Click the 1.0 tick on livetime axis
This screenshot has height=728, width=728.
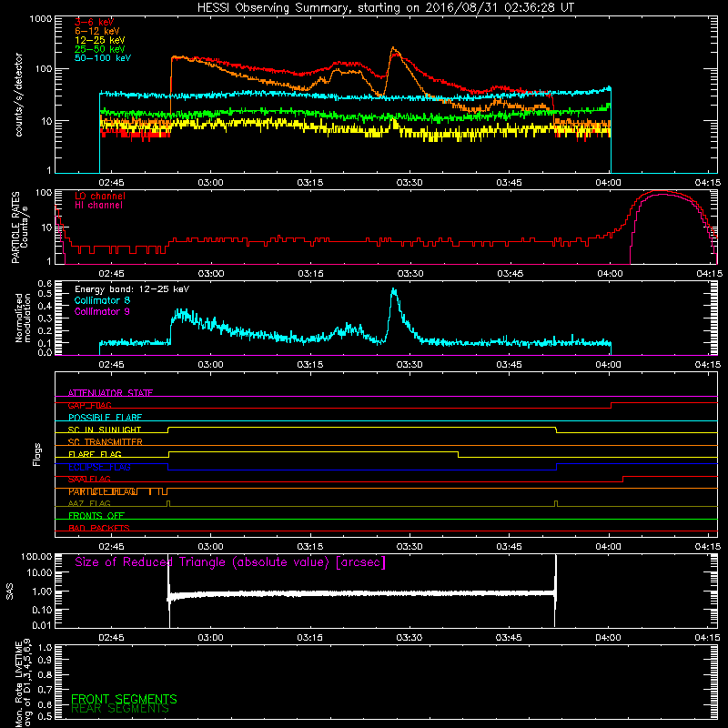(x=45, y=647)
